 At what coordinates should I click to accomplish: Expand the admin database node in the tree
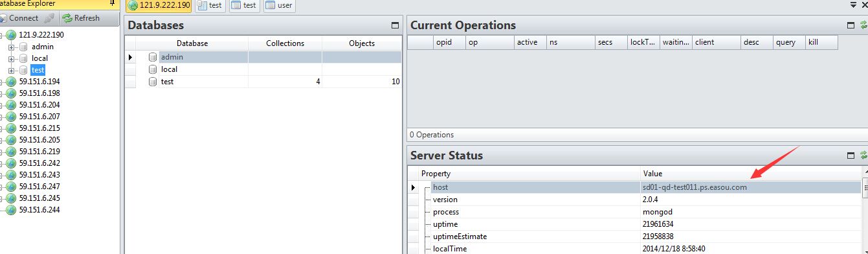[11, 47]
